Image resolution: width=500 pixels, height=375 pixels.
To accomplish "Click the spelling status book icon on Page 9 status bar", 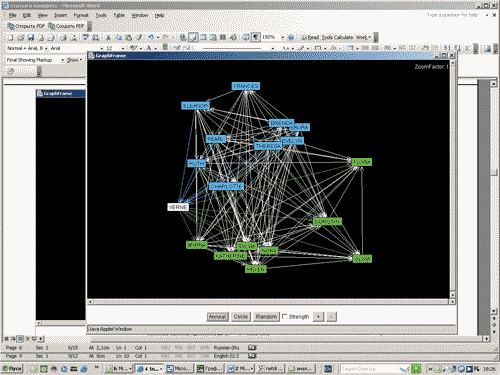I will click(x=253, y=356).
